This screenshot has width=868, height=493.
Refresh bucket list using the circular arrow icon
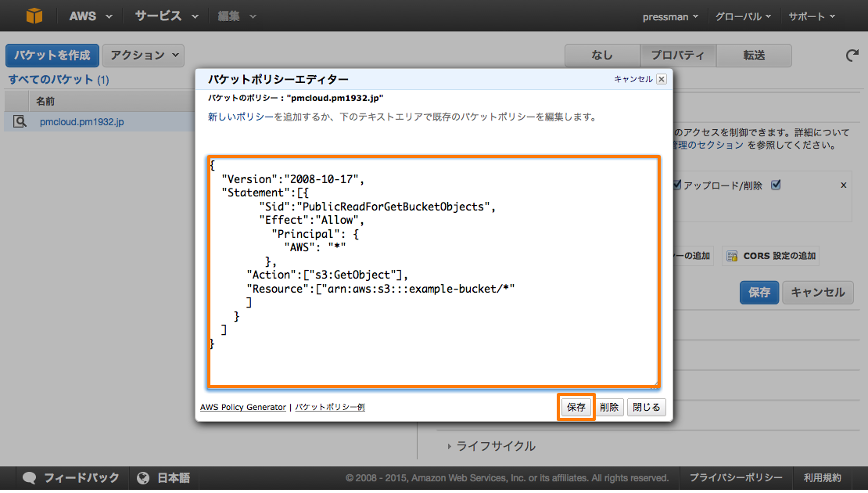[854, 55]
